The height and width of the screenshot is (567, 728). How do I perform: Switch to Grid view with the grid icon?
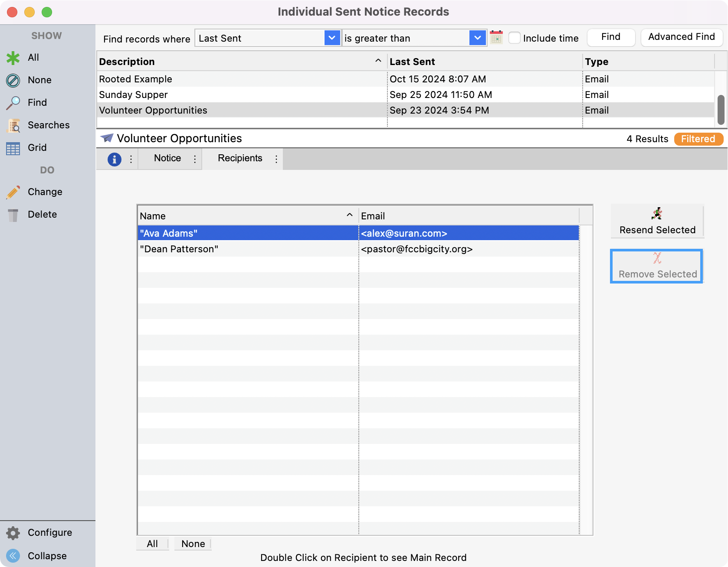pos(12,147)
